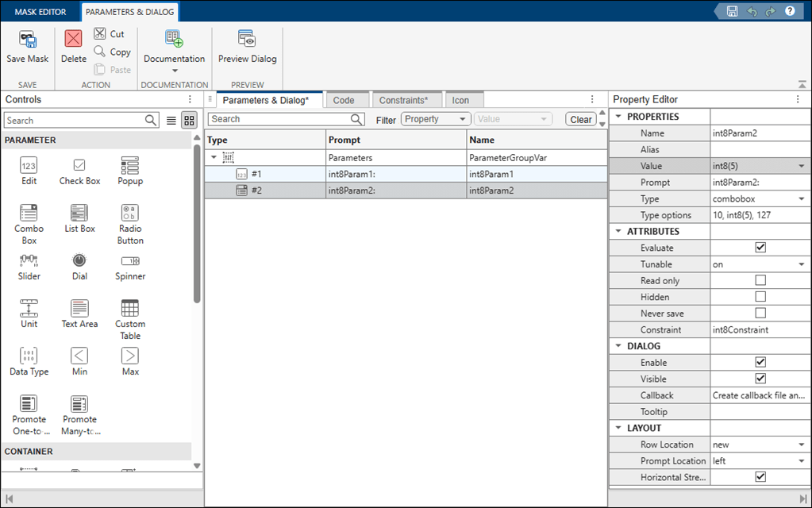Click the Save Mask icon
Viewport: 812px width, 508px height.
28,40
